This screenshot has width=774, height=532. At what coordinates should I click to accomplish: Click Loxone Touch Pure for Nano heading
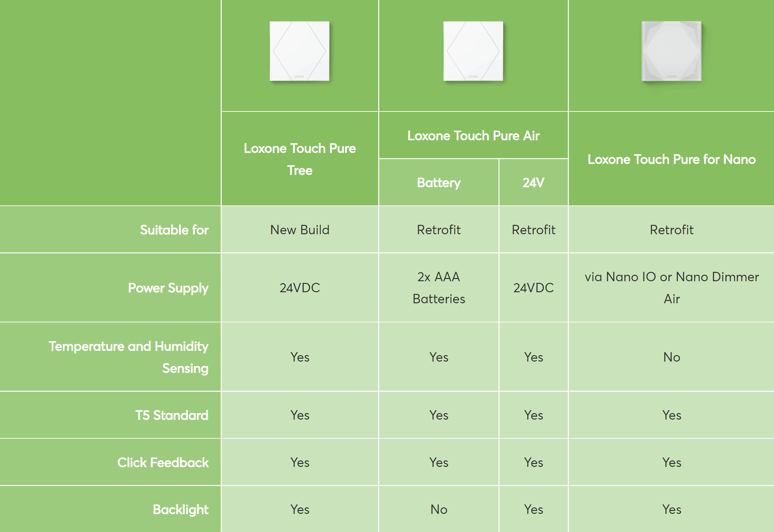671,159
